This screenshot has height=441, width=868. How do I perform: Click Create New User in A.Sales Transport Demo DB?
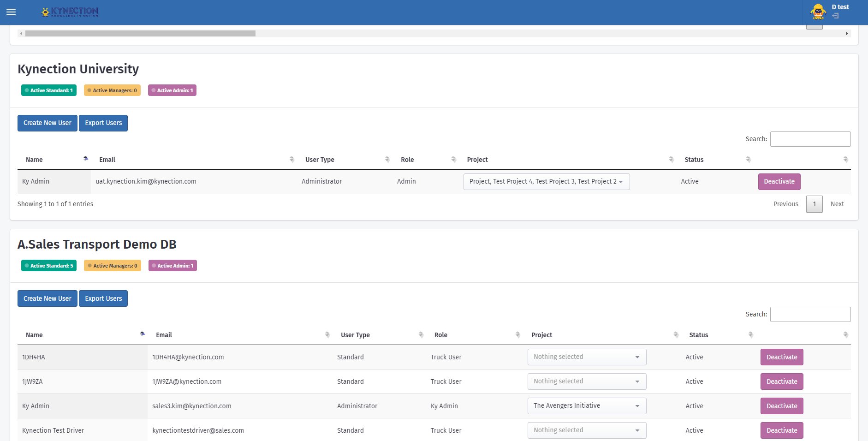[x=48, y=298]
